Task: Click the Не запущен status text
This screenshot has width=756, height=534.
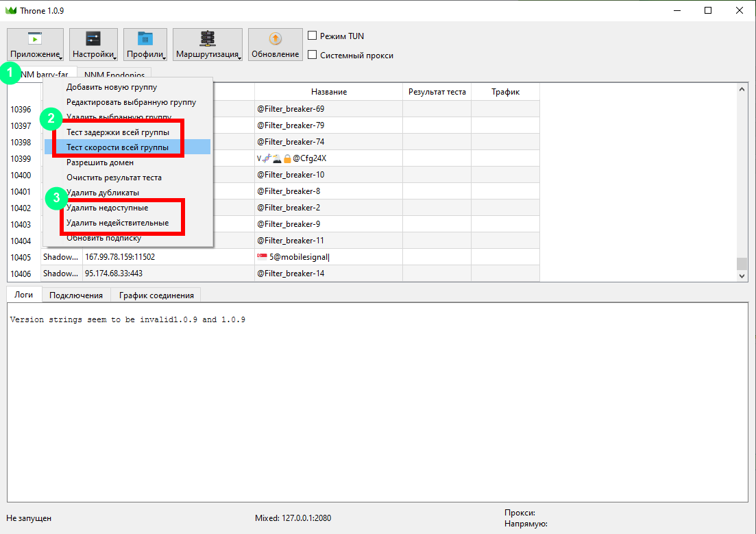Action: pos(29,518)
